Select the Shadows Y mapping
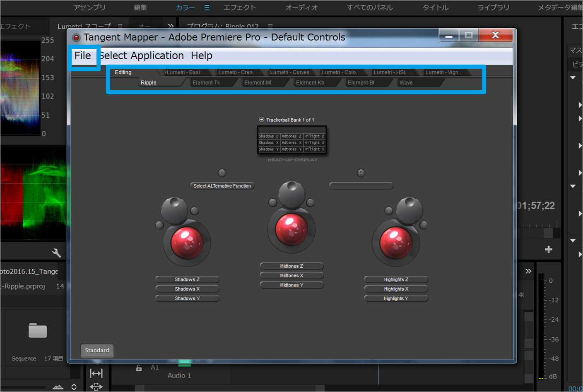Image resolution: width=583 pixels, height=392 pixels. [x=187, y=298]
